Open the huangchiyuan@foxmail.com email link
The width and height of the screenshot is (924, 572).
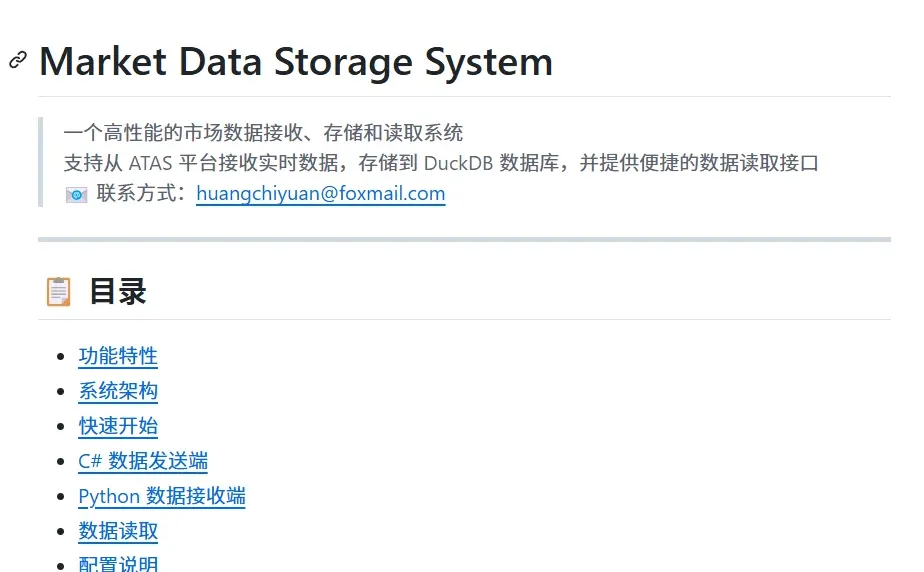(x=321, y=193)
